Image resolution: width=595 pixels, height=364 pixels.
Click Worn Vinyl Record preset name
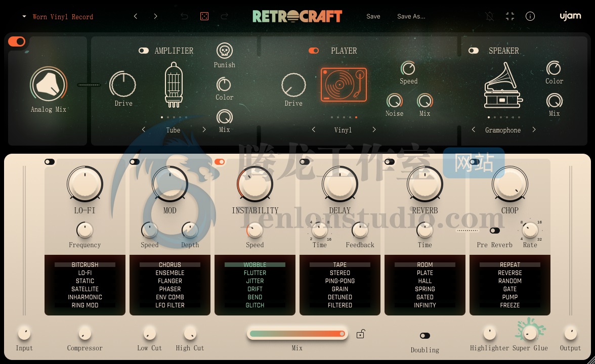[x=63, y=17]
